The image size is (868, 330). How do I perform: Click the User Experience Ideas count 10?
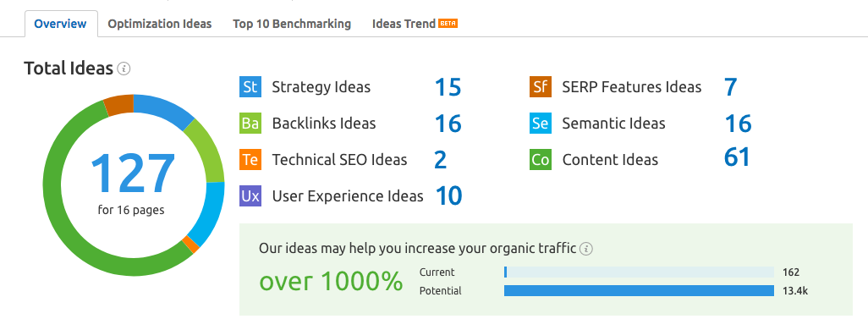448,196
